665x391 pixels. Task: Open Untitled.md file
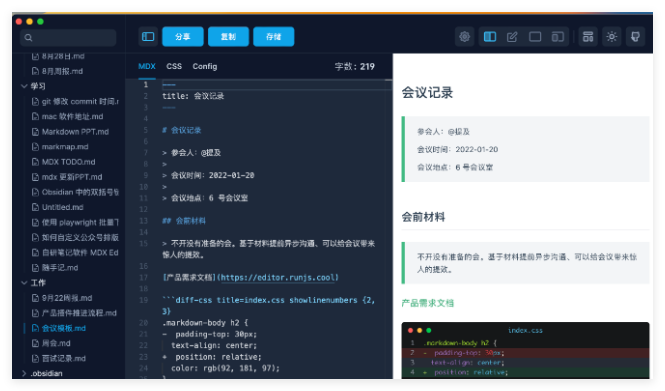click(x=58, y=207)
